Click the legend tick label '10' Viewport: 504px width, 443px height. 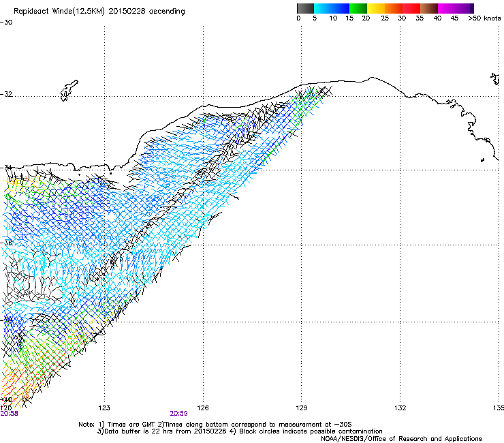point(333,18)
